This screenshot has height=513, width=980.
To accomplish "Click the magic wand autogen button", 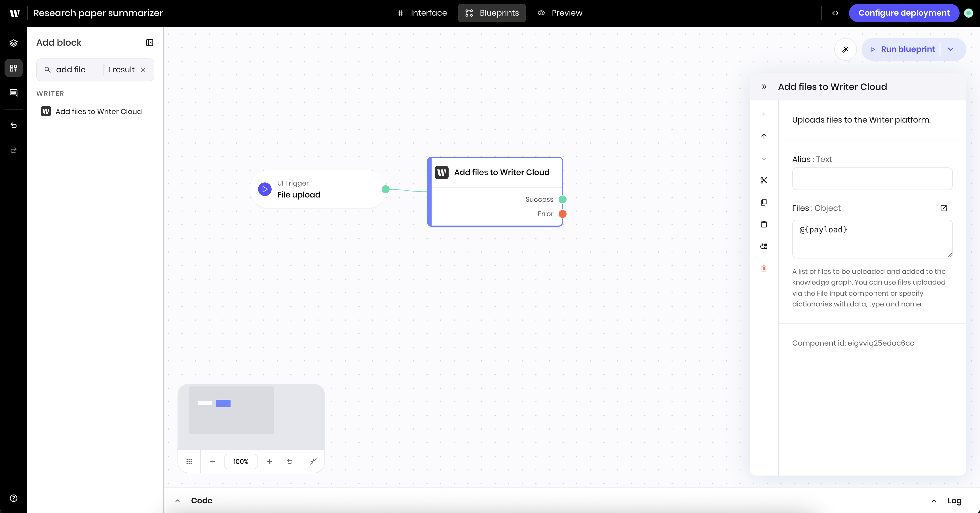I will 845,49.
